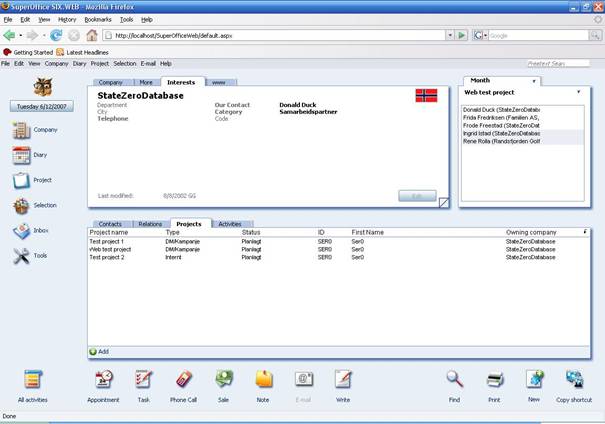
Task: Click the Print icon
Action: pyautogui.click(x=495, y=380)
